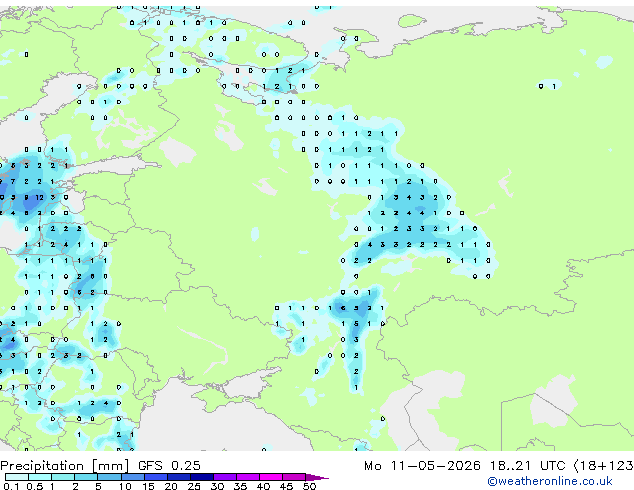Viewport: 634px width, 490px height.
Task: Click the '0.1' legend scale label
Action: point(11,486)
